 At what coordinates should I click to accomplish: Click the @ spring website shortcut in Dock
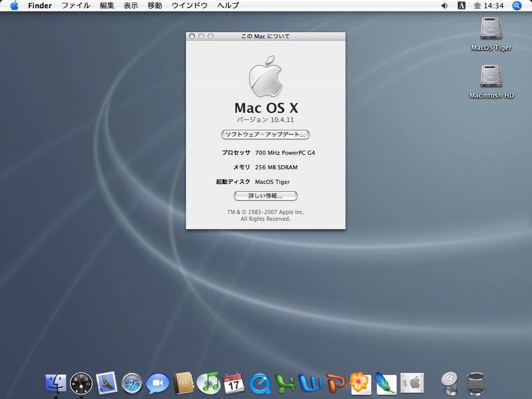pyautogui.click(x=450, y=383)
